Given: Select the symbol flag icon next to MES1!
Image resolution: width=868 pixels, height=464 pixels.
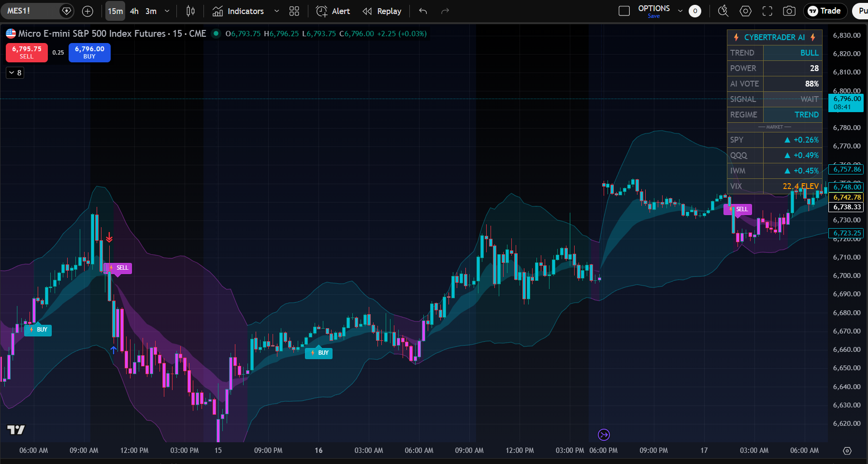Looking at the screenshot, I should pyautogui.click(x=66, y=11).
